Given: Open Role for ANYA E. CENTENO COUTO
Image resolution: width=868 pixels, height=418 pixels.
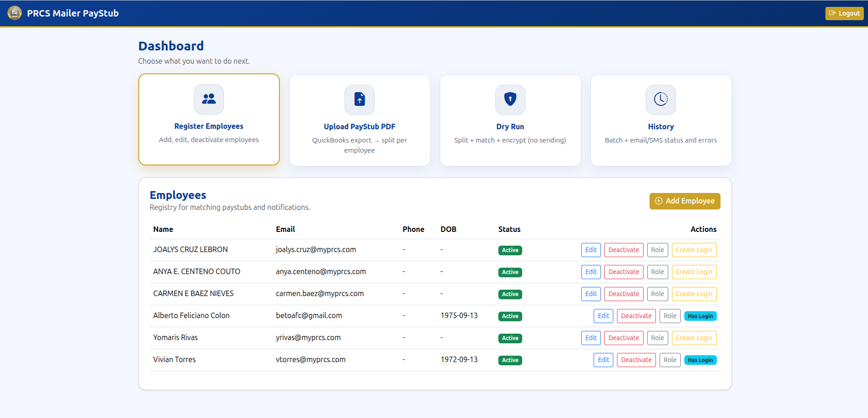Looking at the screenshot, I should 658,272.
